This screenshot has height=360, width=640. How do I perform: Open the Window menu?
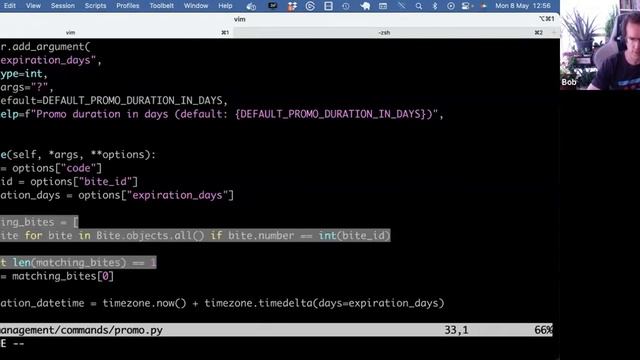pyautogui.click(x=196, y=6)
